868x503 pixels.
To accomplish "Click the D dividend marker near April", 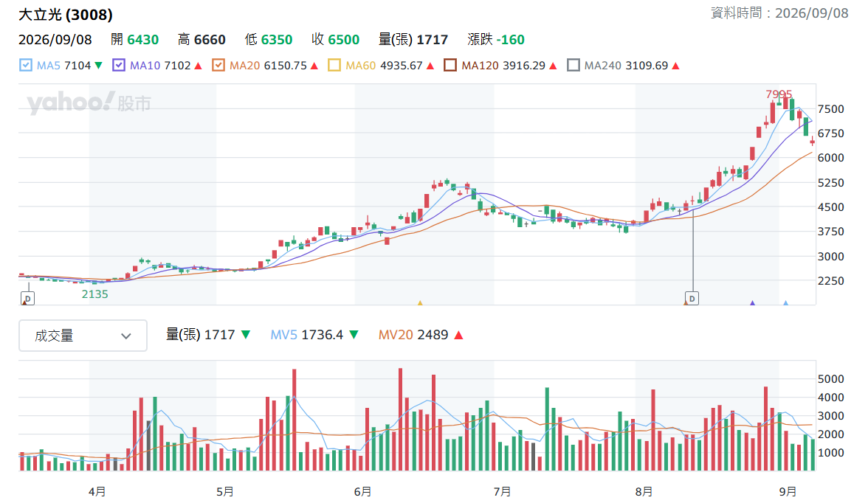I will (x=28, y=298).
